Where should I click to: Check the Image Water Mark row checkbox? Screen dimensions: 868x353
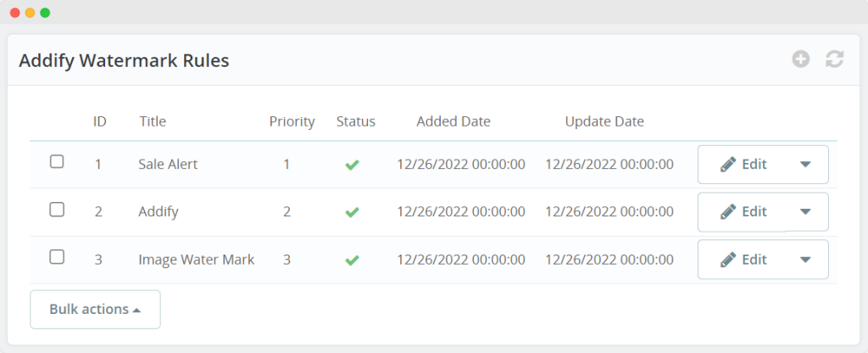click(57, 257)
